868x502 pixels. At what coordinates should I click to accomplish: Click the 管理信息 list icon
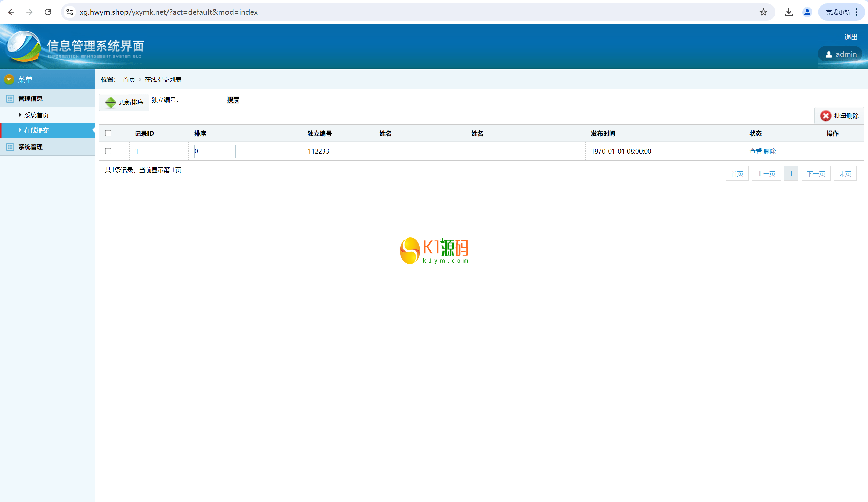point(10,99)
